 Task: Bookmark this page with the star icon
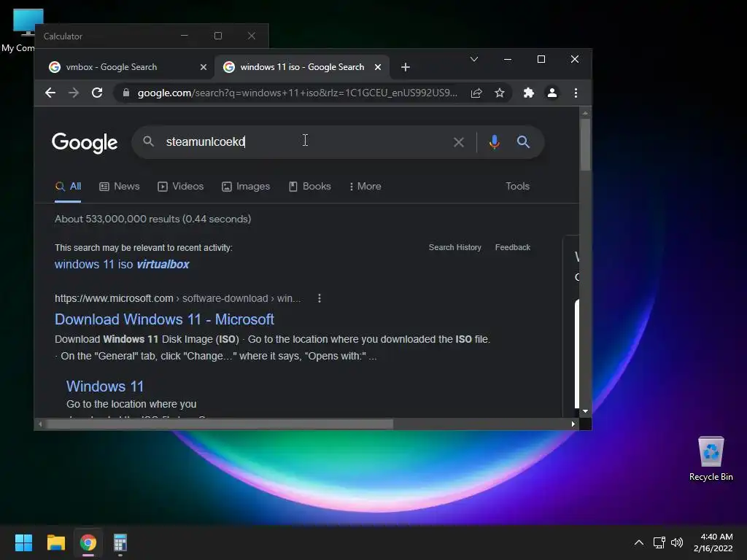(x=499, y=93)
